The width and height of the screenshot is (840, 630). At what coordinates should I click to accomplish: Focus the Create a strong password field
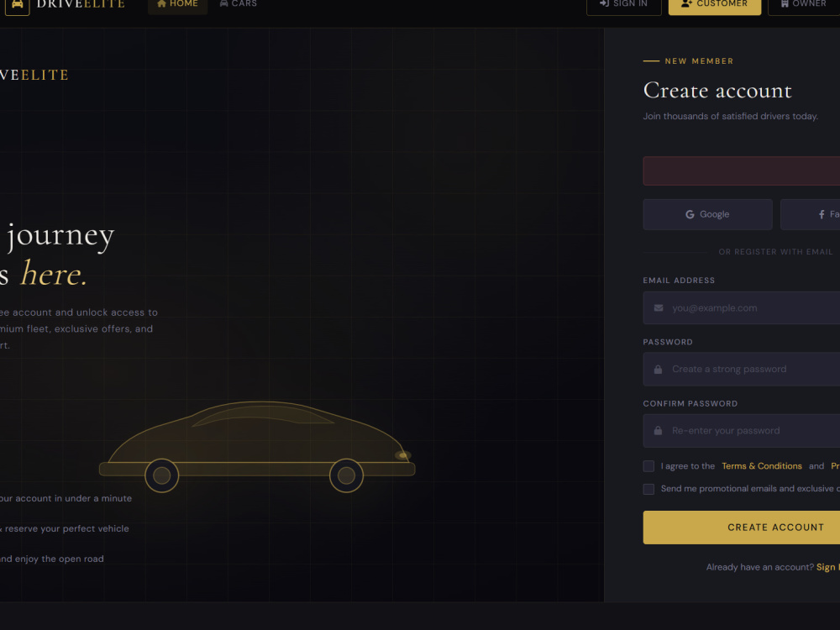coord(742,369)
